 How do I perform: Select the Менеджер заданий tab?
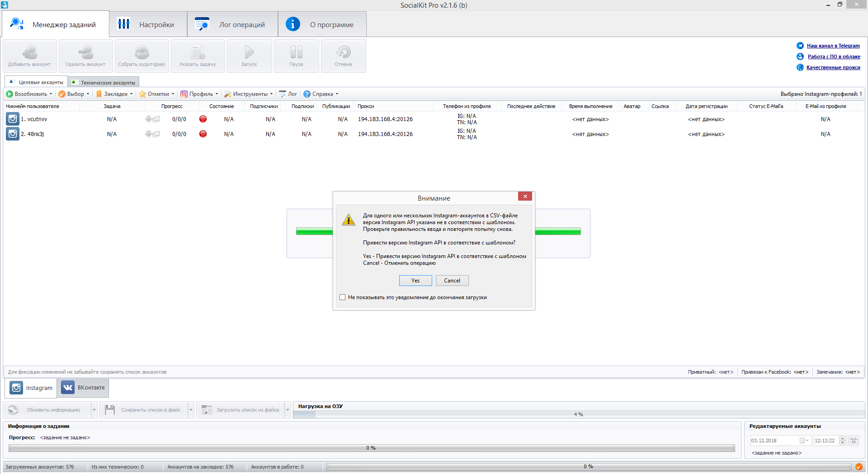[56, 24]
